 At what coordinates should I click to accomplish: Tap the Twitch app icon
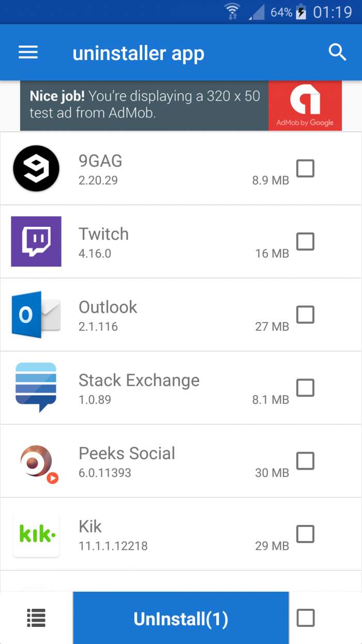pos(36,241)
